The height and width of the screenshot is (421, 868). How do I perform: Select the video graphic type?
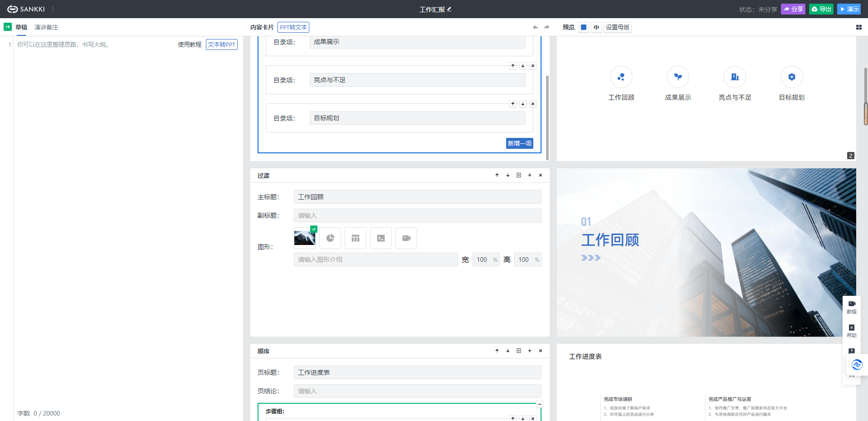[x=406, y=238]
